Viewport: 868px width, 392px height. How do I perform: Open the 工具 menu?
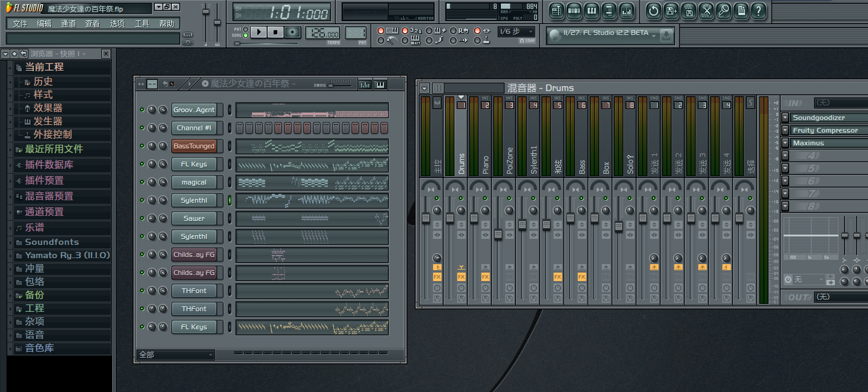[x=142, y=24]
